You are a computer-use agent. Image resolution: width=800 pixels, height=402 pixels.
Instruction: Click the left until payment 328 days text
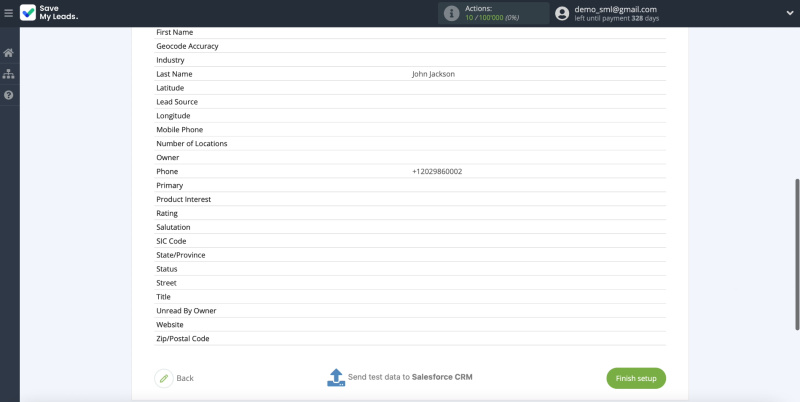617,18
